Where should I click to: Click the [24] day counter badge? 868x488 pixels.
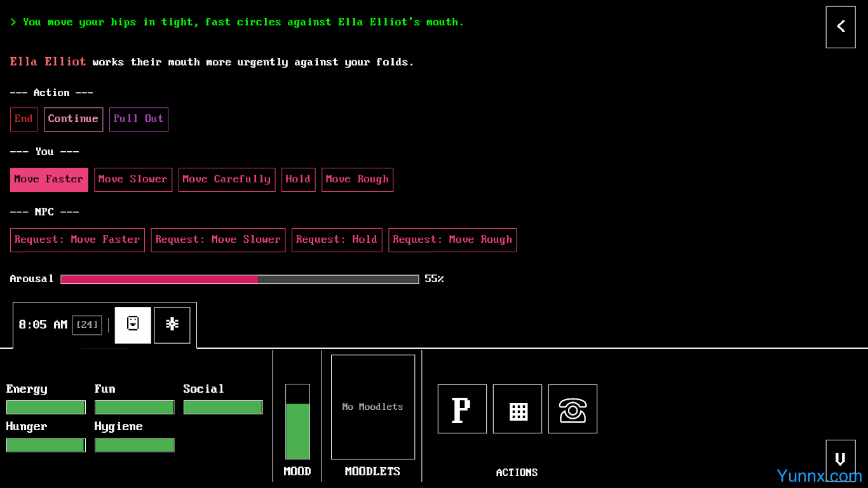pos(87,325)
